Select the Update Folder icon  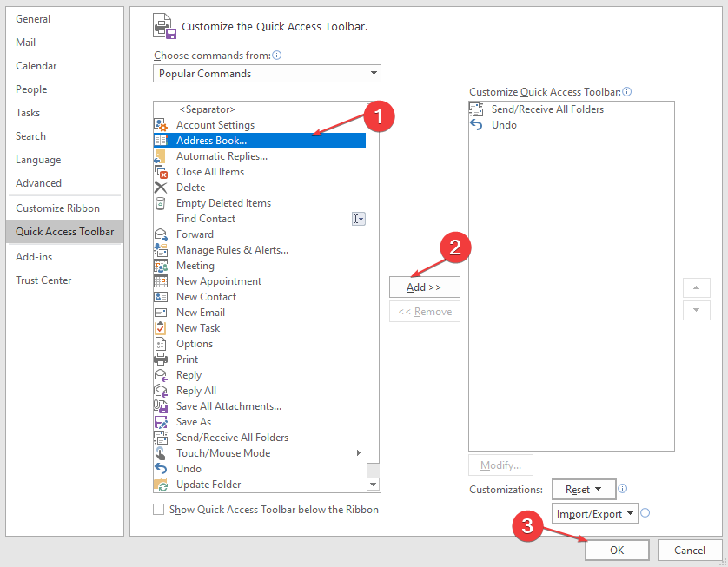[161, 485]
